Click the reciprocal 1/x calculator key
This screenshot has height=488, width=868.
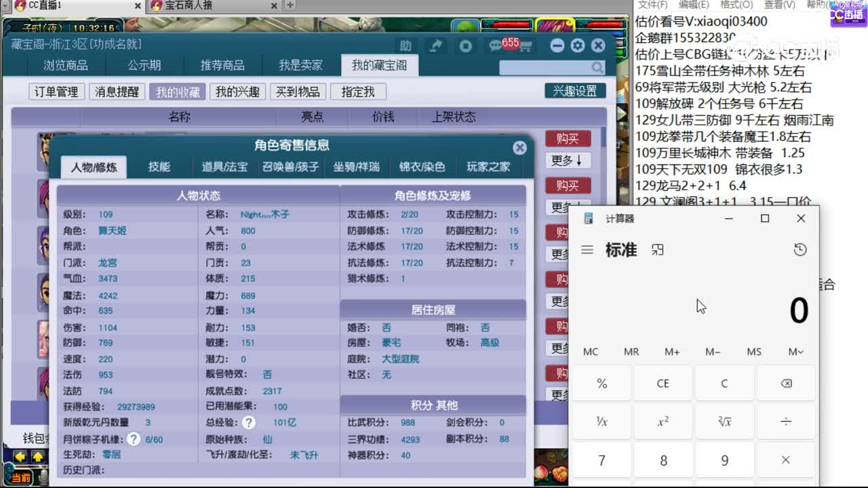pyautogui.click(x=601, y=422)
